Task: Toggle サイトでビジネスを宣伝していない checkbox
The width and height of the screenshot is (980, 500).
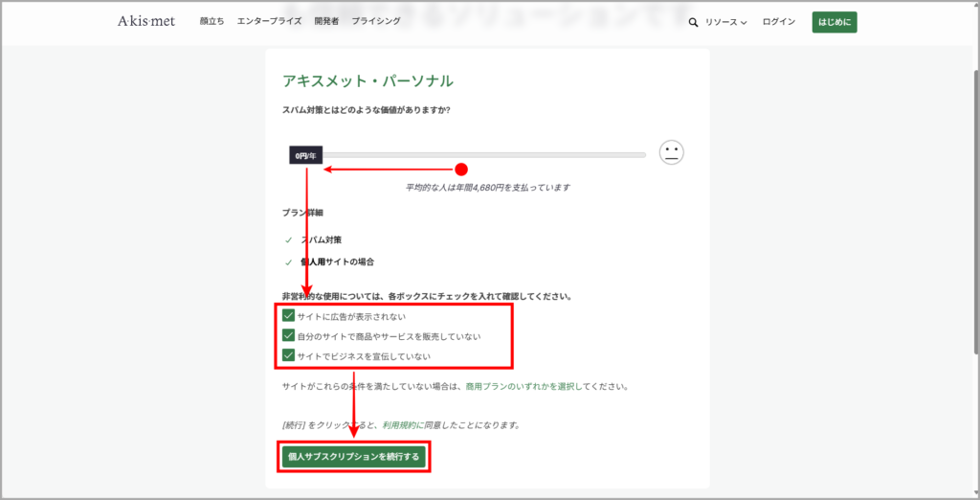Action: tap(288, 356)
